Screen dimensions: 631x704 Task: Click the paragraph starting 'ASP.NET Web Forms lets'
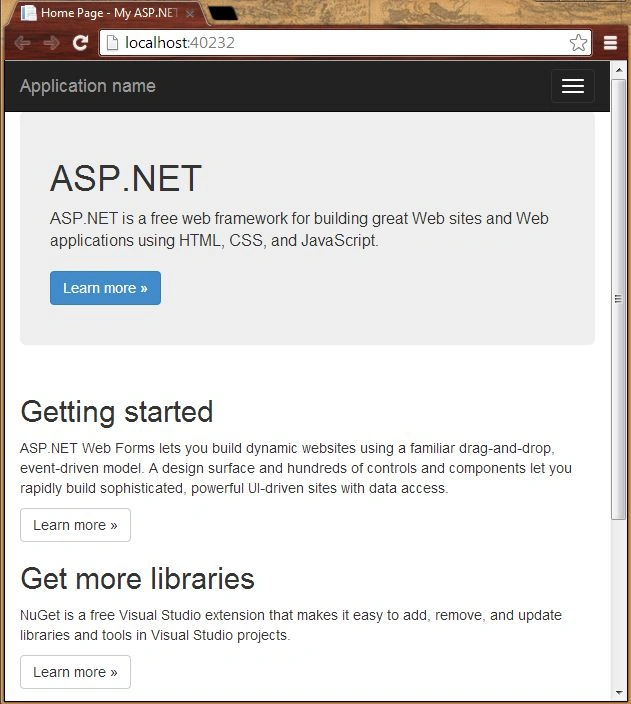[296, 468]
